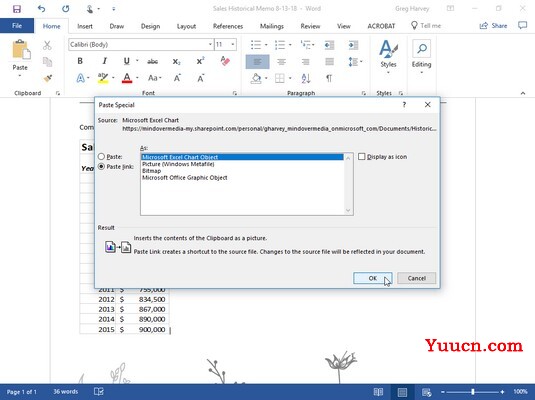This screenshot has height=400, width=535.
Task: Choose Microsoft Office Graphic Object
Action: tap(185, 178)
